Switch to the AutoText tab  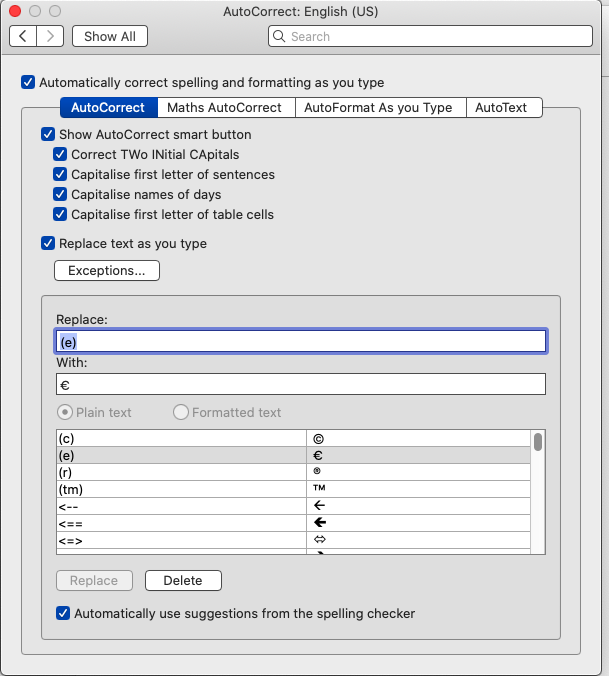point(503,107)
